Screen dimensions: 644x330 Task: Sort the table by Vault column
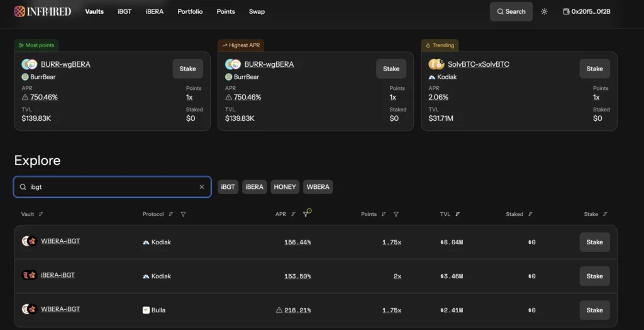pos(41,214)
